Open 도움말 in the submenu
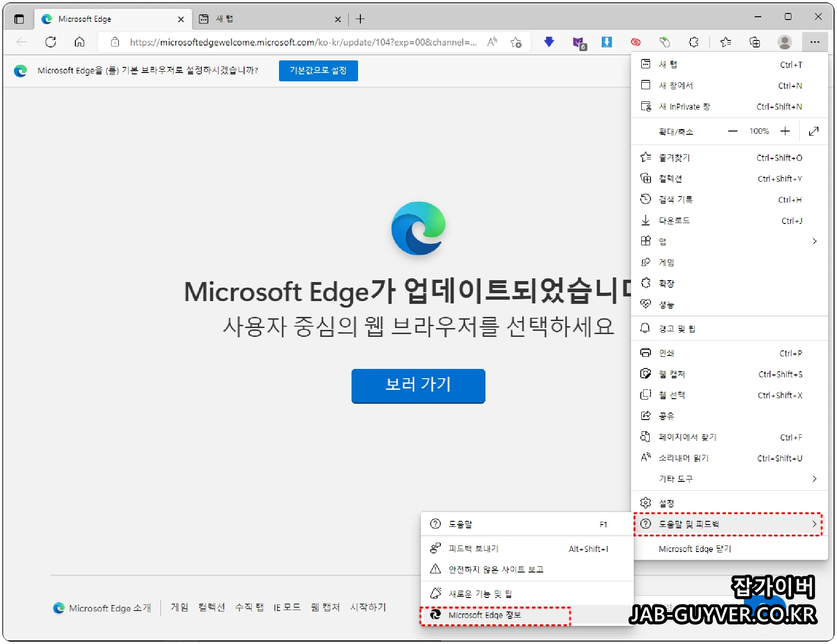 [527, 524]
